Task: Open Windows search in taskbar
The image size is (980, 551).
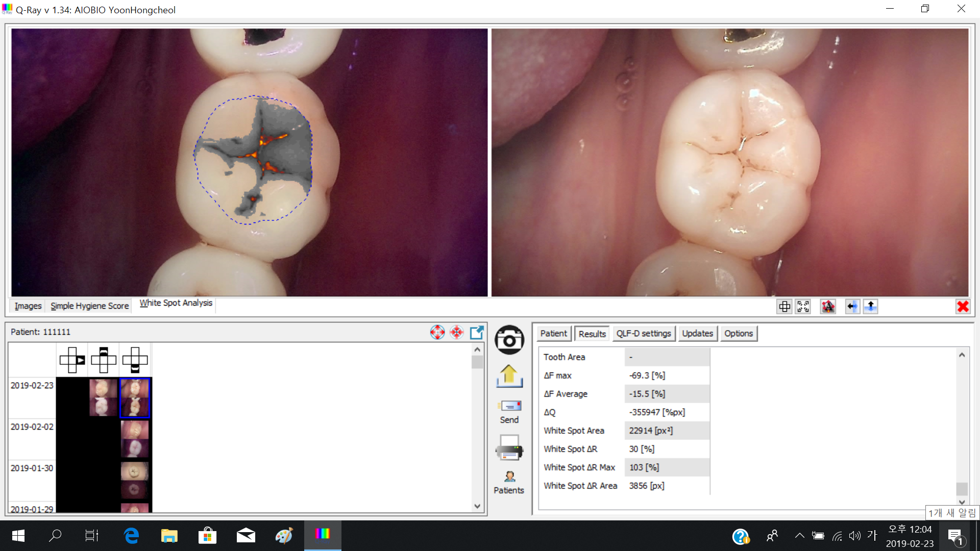Action: pos(55,536)
